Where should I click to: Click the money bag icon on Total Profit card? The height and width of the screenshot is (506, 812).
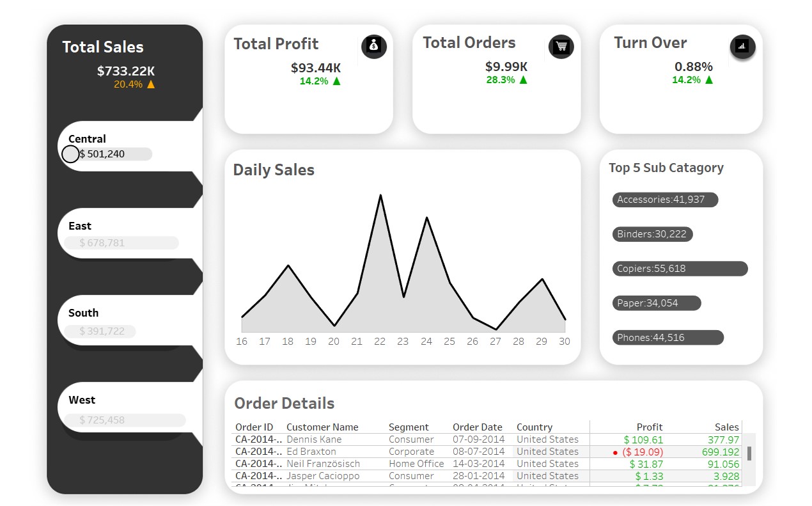pyautogui.click(x=373, y=46)
